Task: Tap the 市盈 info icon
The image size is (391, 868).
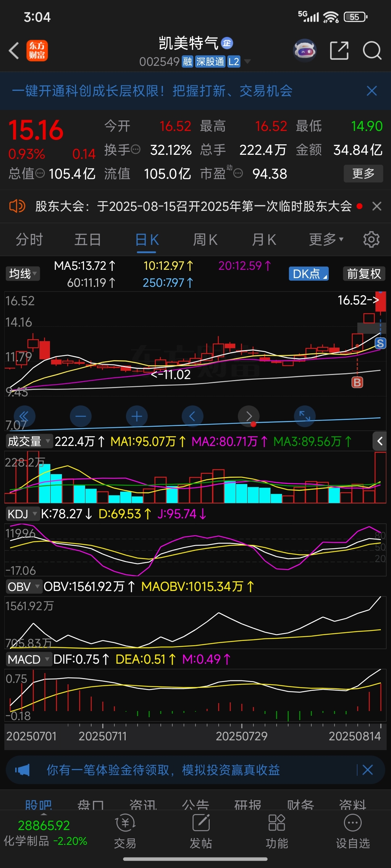Action: [x=238, y=174]
